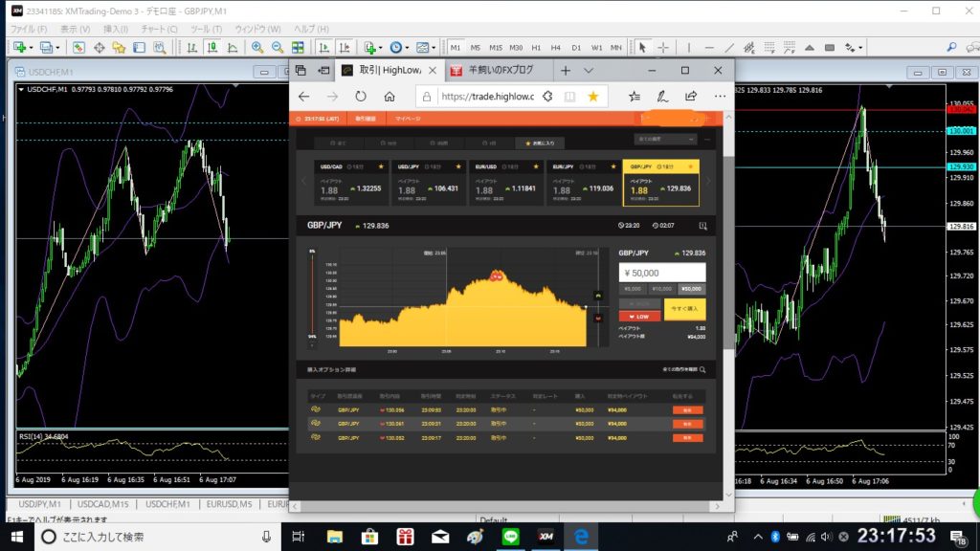
Task: Click the yellow 今すぐ購入 buy button
Action: click(684, 308)
